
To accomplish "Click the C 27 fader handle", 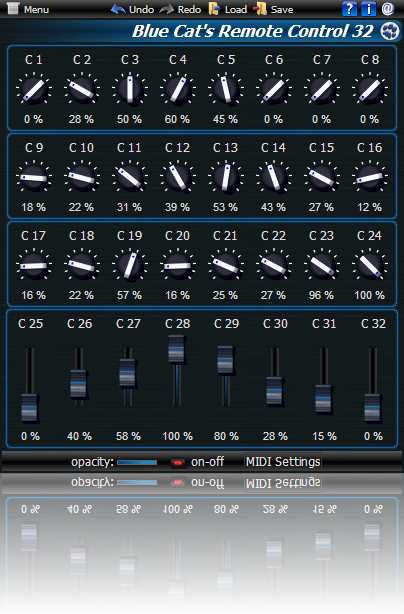I will 127,372.
